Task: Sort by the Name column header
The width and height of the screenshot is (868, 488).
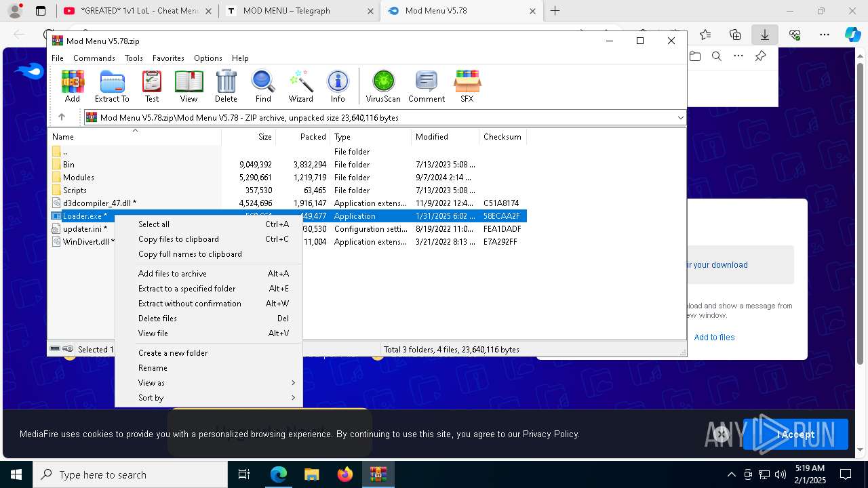Action: click(x=135, y=136)
